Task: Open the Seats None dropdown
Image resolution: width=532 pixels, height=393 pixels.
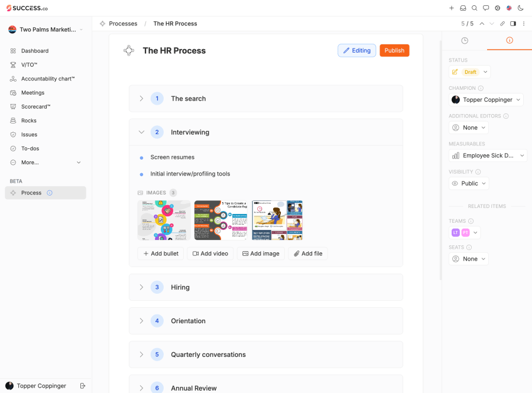Action: click(469, 259)
